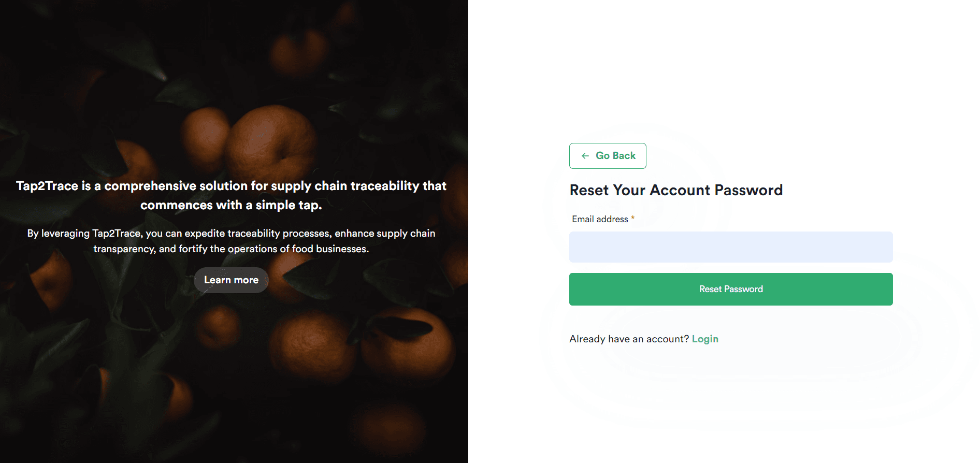Viewport: 980px width, 463px height.
Task: Focus the Email address input field
Action: coord(730,247)
